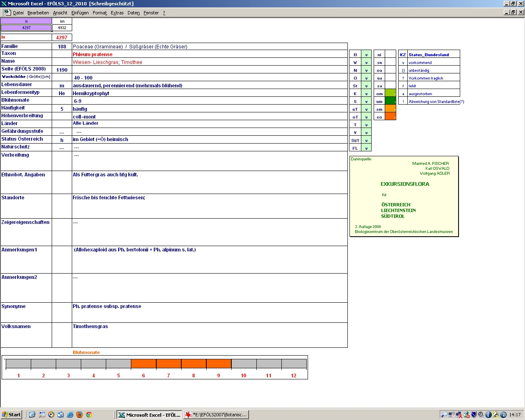Launch Firefox from the quick launch bar
Screen dimensions: 525x420
[x=80, y=415]
